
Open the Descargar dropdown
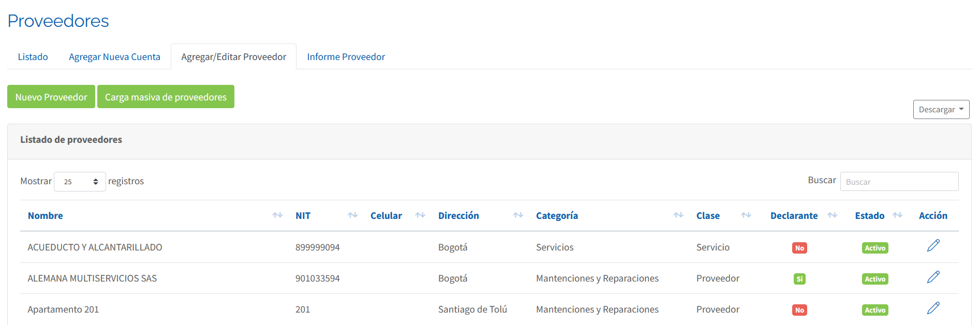(x=941, y=109)
